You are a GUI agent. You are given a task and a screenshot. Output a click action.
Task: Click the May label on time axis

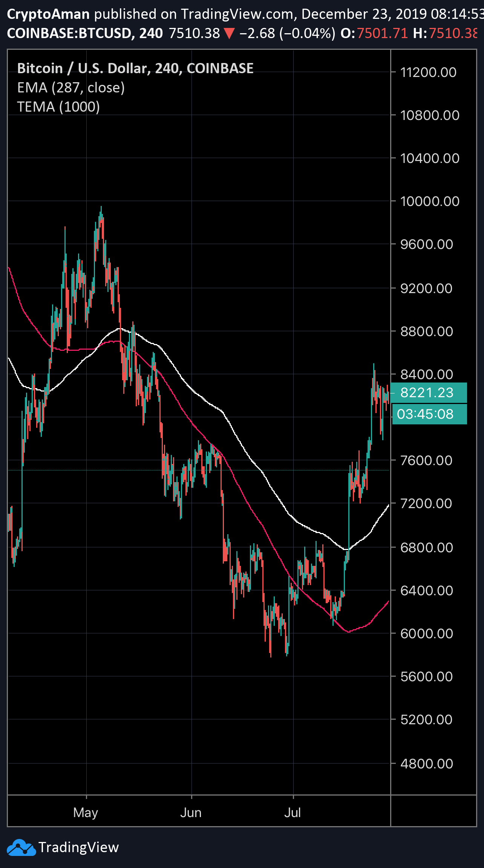coord(86,812)
